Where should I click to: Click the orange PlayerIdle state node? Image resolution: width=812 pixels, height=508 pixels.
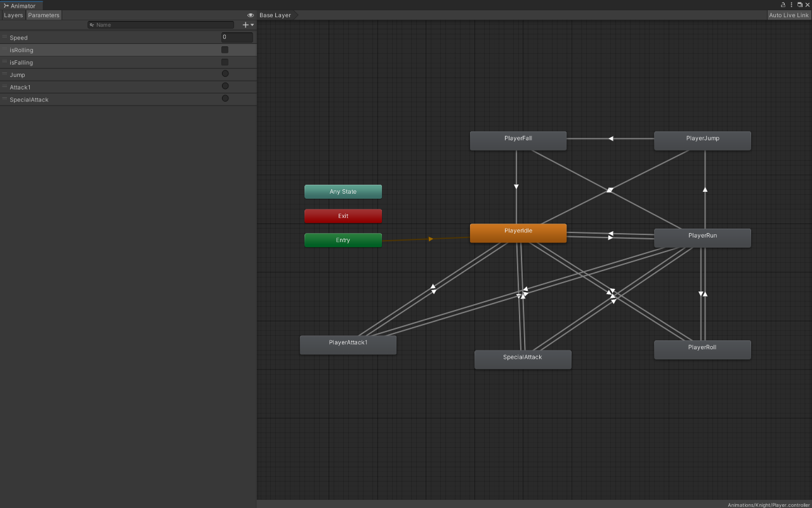click(x=518, y=232)
